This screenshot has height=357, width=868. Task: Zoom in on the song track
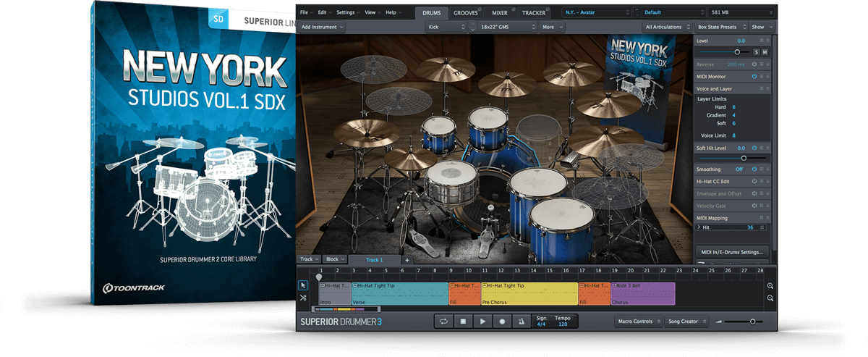click(770, 286)
